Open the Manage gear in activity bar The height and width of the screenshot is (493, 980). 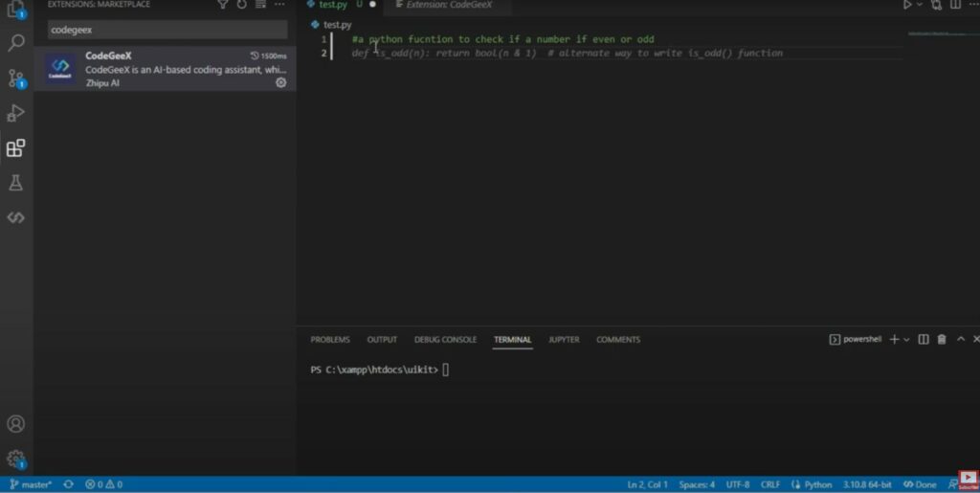click(x=15, y=459)
